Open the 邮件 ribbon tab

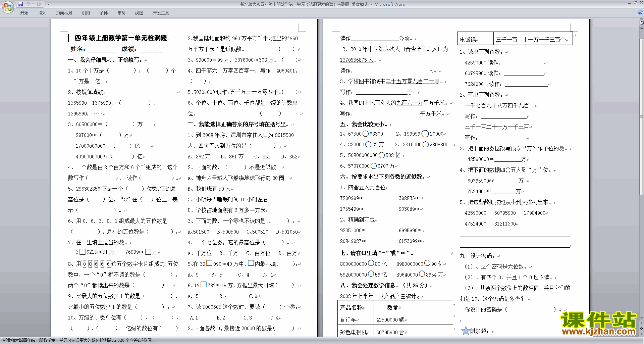104,13
